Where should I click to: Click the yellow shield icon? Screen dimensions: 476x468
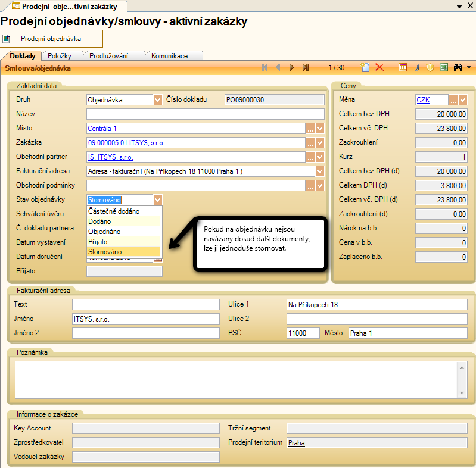pos(430,68)
